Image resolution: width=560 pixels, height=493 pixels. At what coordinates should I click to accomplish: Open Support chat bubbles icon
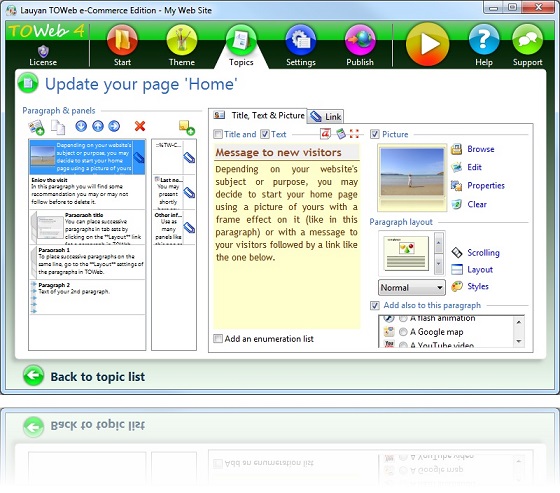click(528, 39)
